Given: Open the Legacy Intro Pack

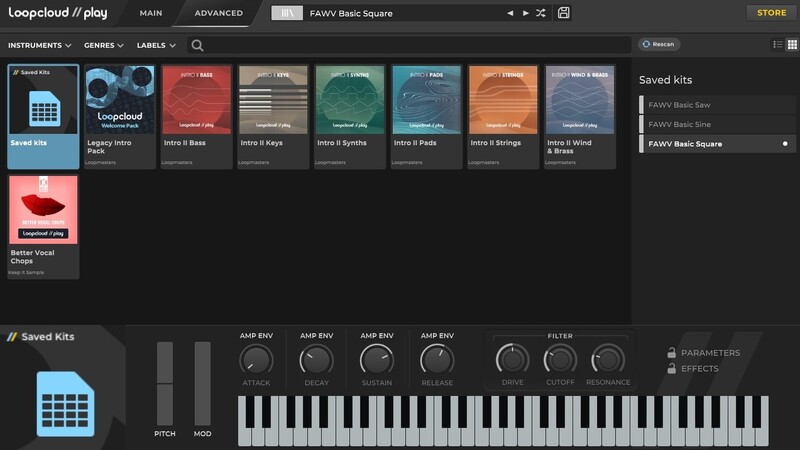Looking at the screenshot, I should pos(120,116).
